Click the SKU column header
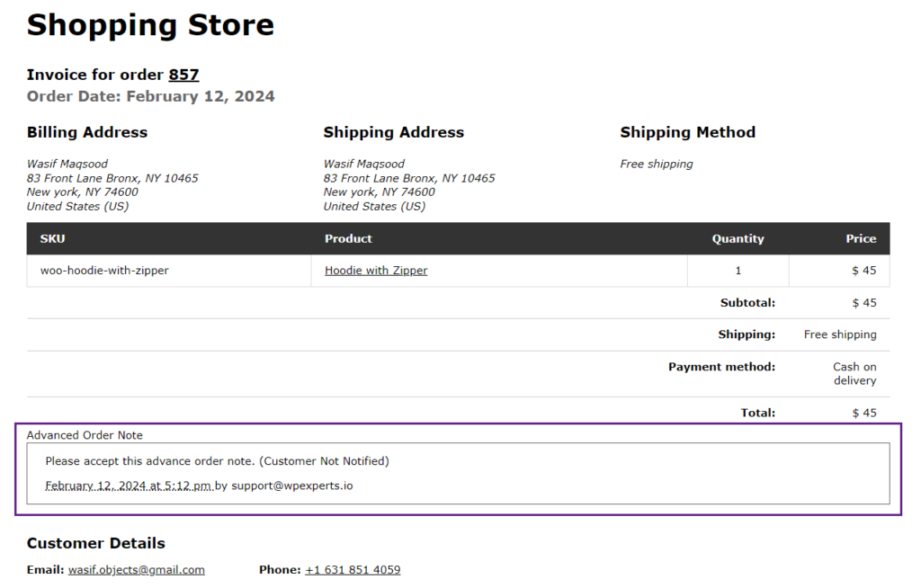Screen dimensions: 921x588 click(52, 238)
